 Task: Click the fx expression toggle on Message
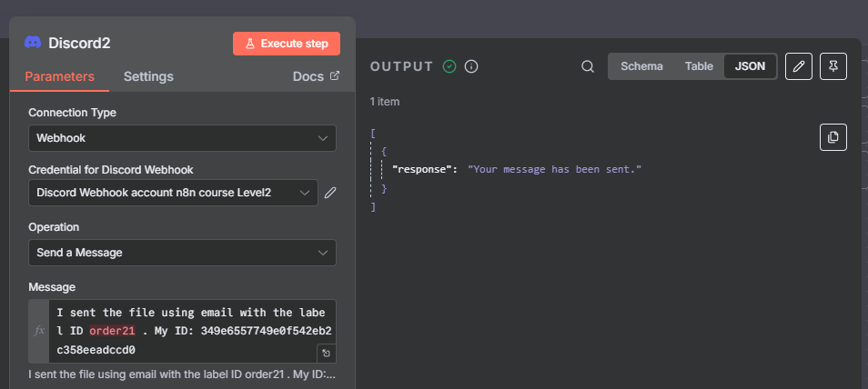pyautogui.click(x=39, y=331)
